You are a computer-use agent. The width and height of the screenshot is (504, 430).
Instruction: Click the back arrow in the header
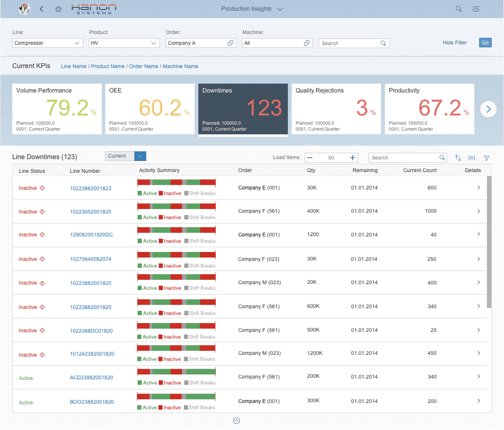(42, 9)
